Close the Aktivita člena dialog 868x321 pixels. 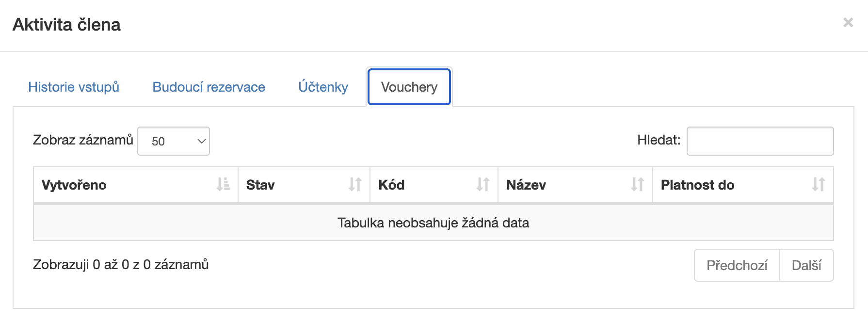click(848, 22)
